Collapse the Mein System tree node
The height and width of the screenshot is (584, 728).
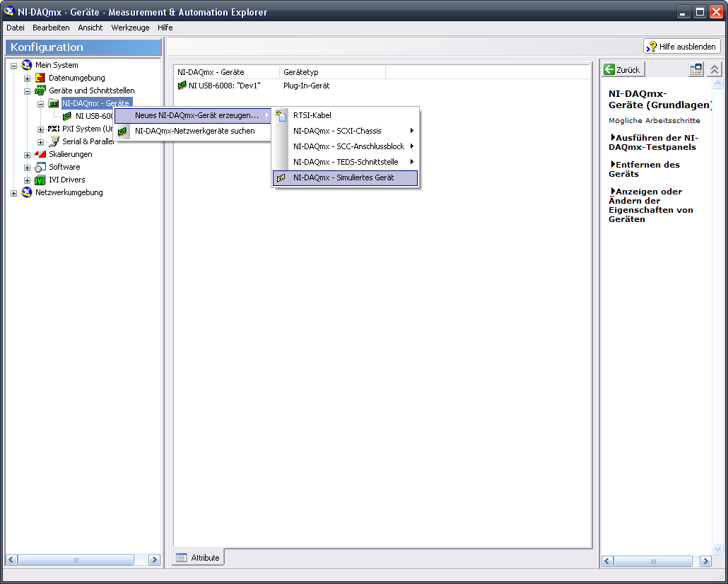tap(14, 66)
